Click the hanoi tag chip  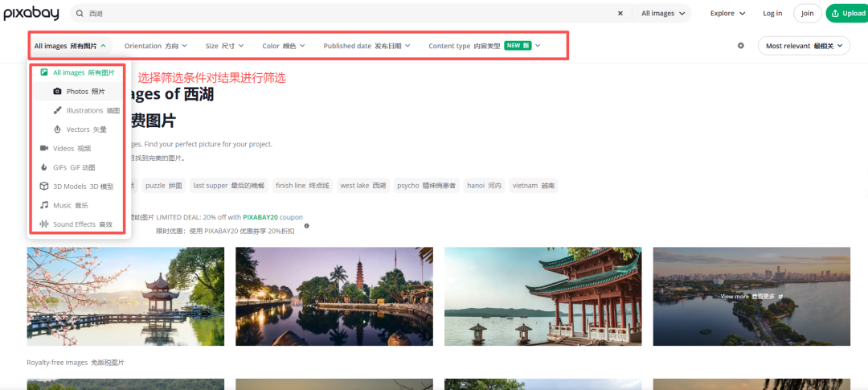point(484,186)
